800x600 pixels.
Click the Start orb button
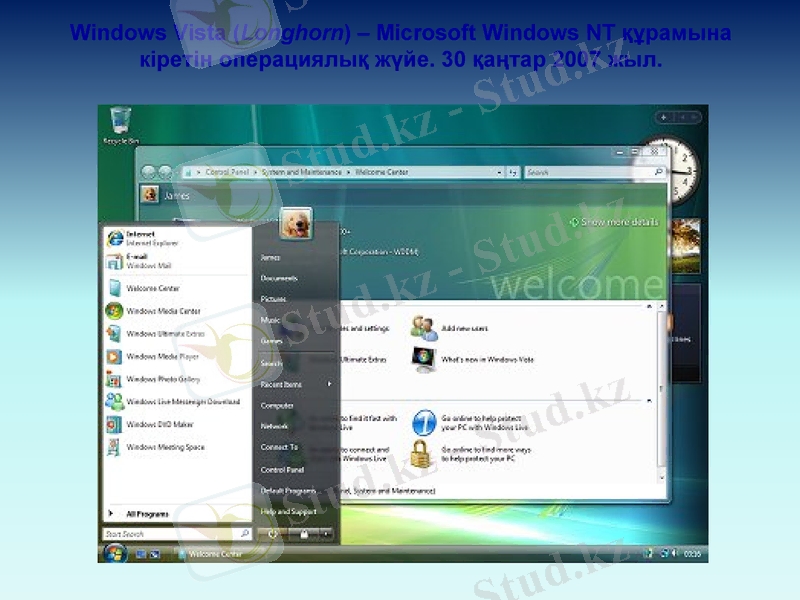pyautogui.click(x=115, y=553)
